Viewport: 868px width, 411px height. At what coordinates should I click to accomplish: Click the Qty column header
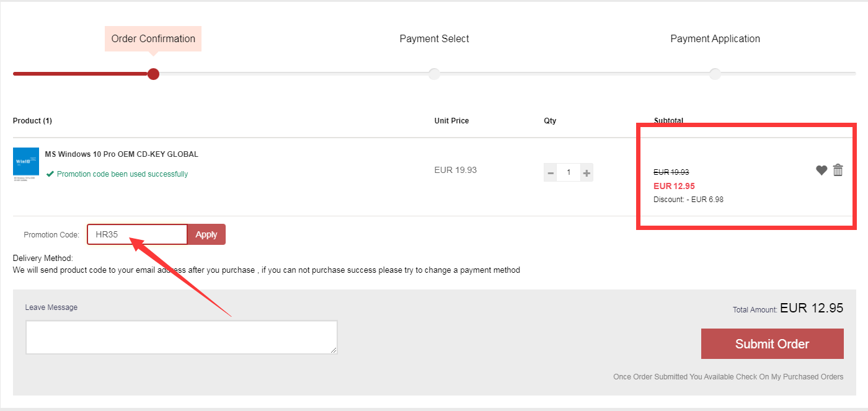[550, 121]
